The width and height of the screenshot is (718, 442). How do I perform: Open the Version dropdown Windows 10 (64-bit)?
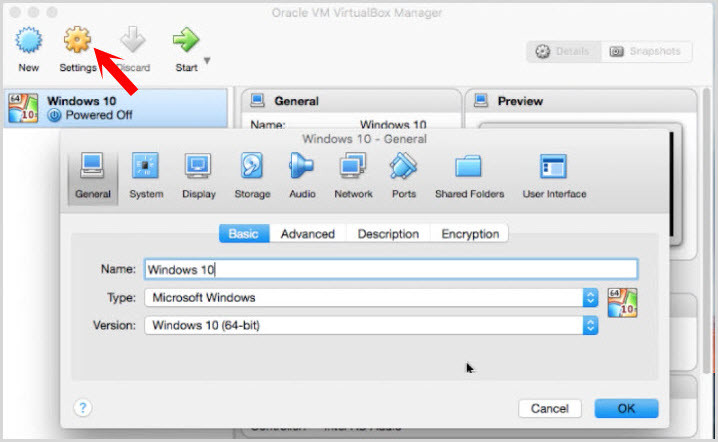(371, 325)
